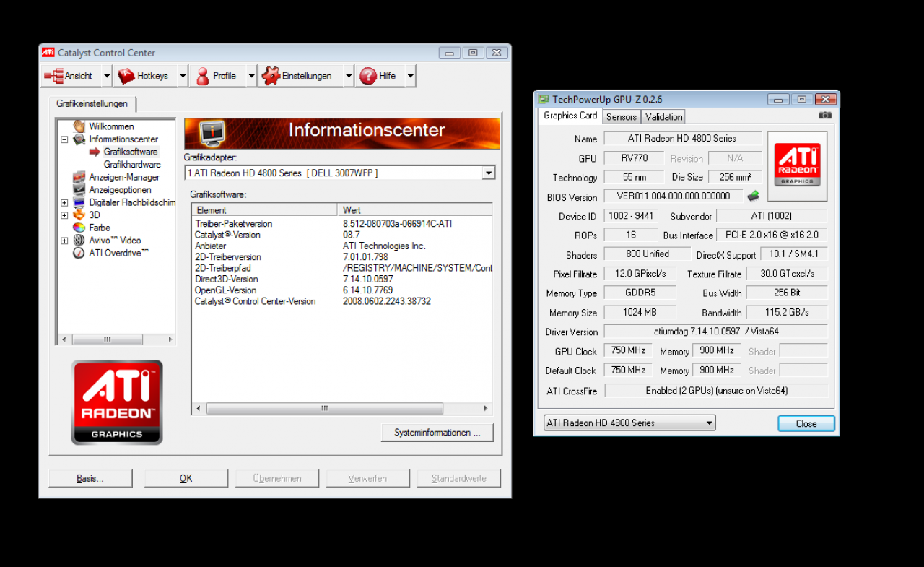Screen dimensions: 924x567
Task: Select Farbe in the tree
Action: 100,228
